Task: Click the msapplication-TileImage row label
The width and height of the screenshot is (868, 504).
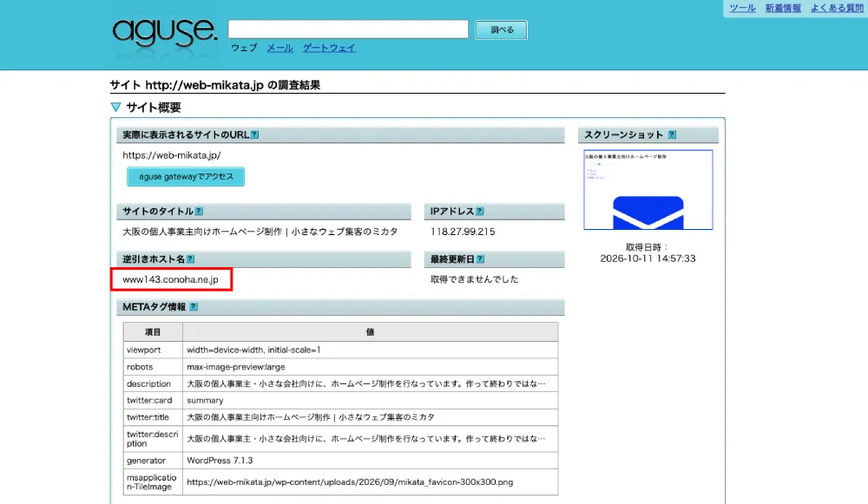Action: [x=152, y=481]
